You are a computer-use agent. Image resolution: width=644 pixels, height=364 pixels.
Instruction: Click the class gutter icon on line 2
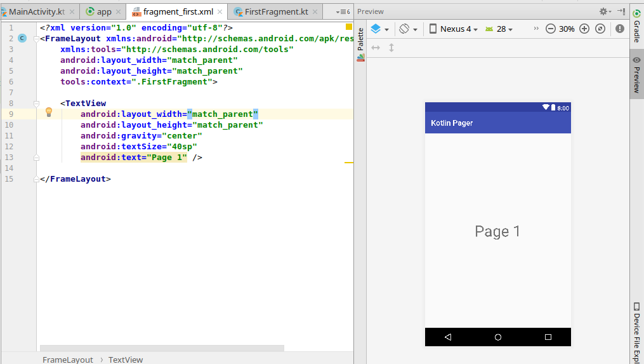click(x=22, y=38)
